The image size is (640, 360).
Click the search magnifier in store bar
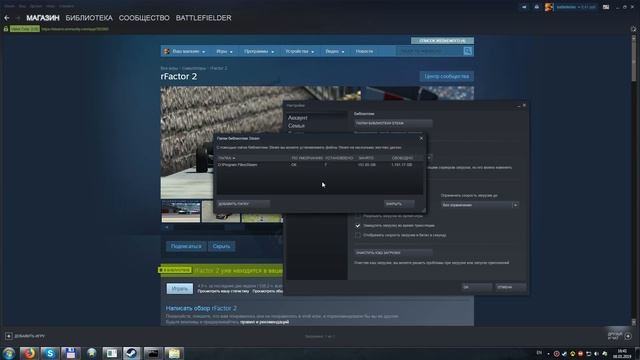[x=468, y=51]
